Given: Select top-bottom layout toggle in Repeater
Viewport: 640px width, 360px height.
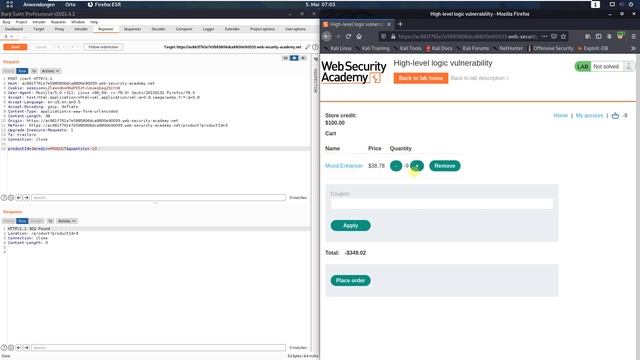Looking at the screenshot, I should (294, 58).
